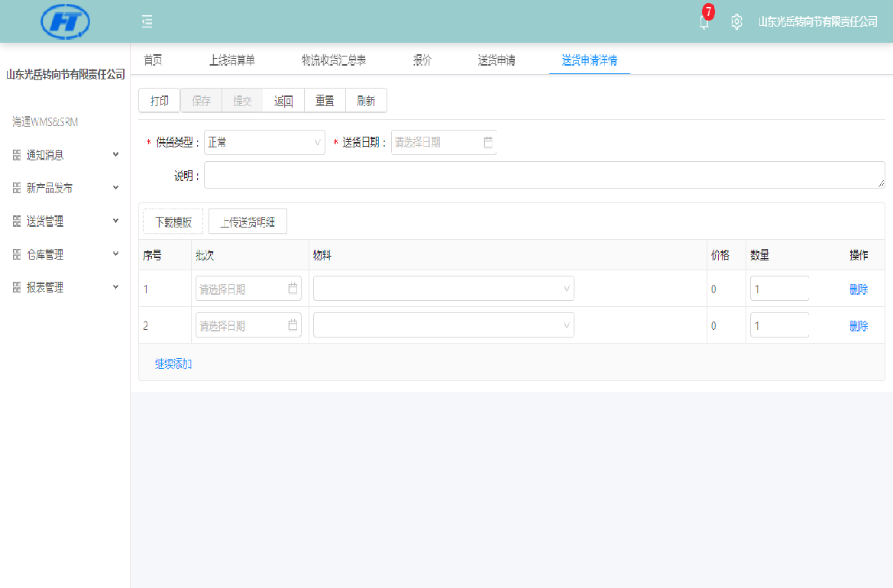This screenshot has height=588, width=893.
Task: Click the grid icon beside 仓库管理
Action: pos(17,254)
